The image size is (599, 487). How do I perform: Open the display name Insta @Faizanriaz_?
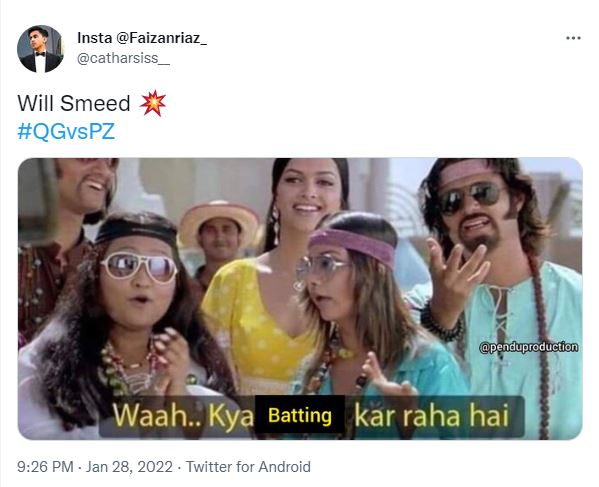[x=142, y=38]
